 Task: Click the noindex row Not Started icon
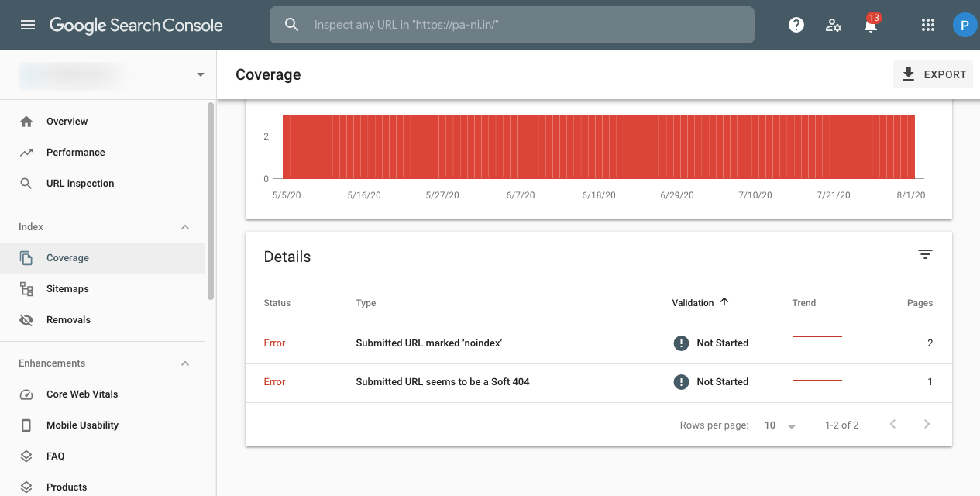click(x=681, y=343)
